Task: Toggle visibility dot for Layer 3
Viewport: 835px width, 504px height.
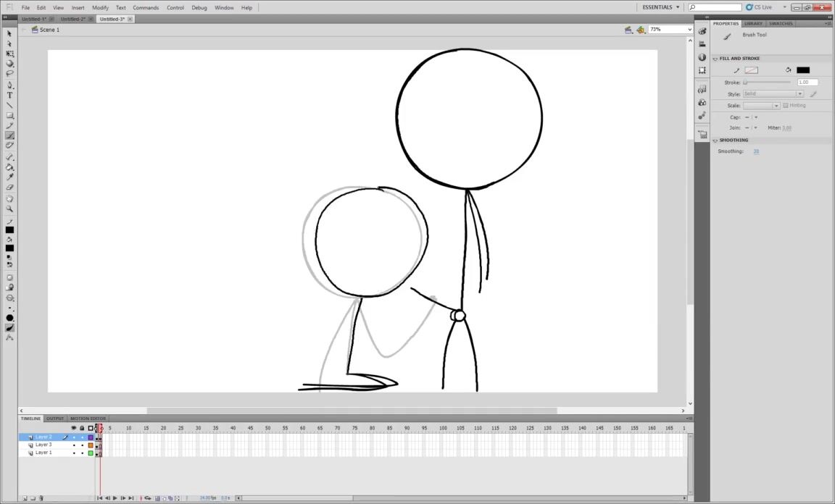Action: click(73, 445)
